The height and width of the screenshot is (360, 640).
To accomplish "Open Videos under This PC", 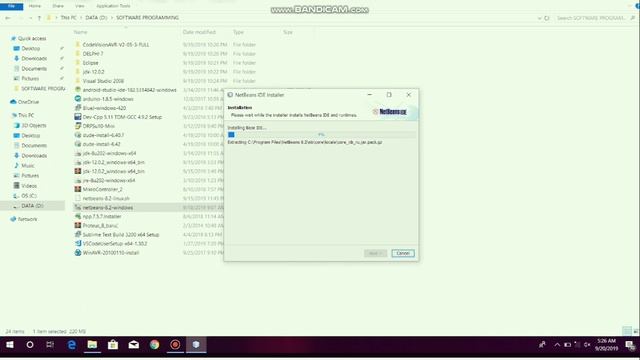I will (x=29, y=186).
